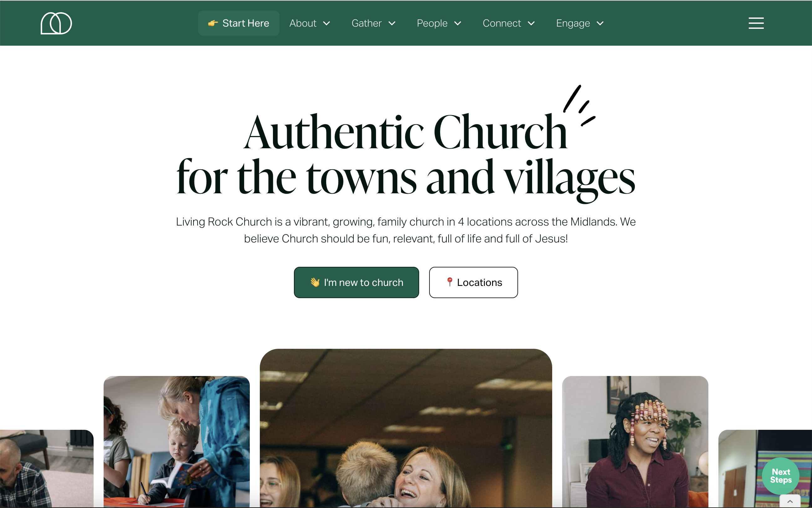Expand the People dropdown chevron
Screen dimensions: 812x508
(458, 23)
